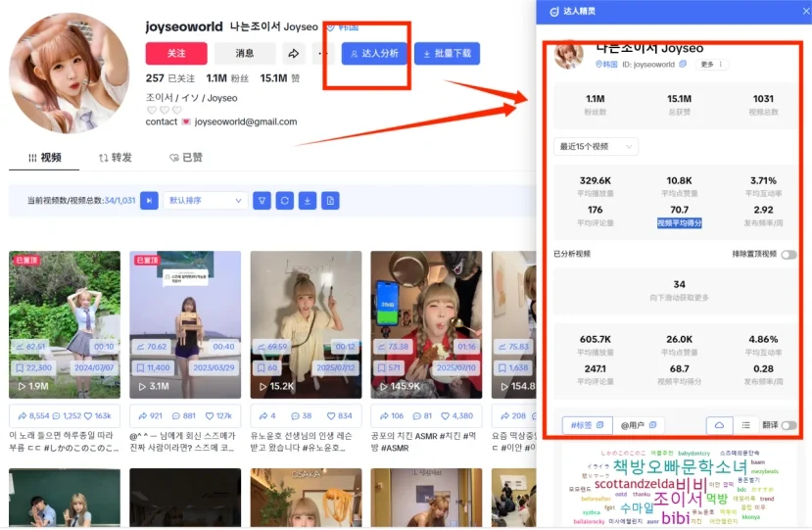Screen dimensions: 812x530
Task: Click the bibi word cloud tag
Action: [x=675, y=517]
